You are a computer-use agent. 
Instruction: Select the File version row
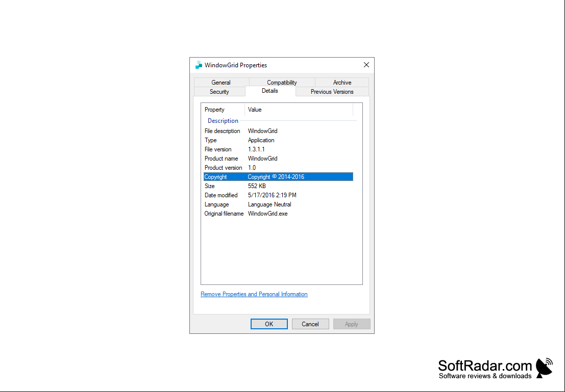click(278, 149)
